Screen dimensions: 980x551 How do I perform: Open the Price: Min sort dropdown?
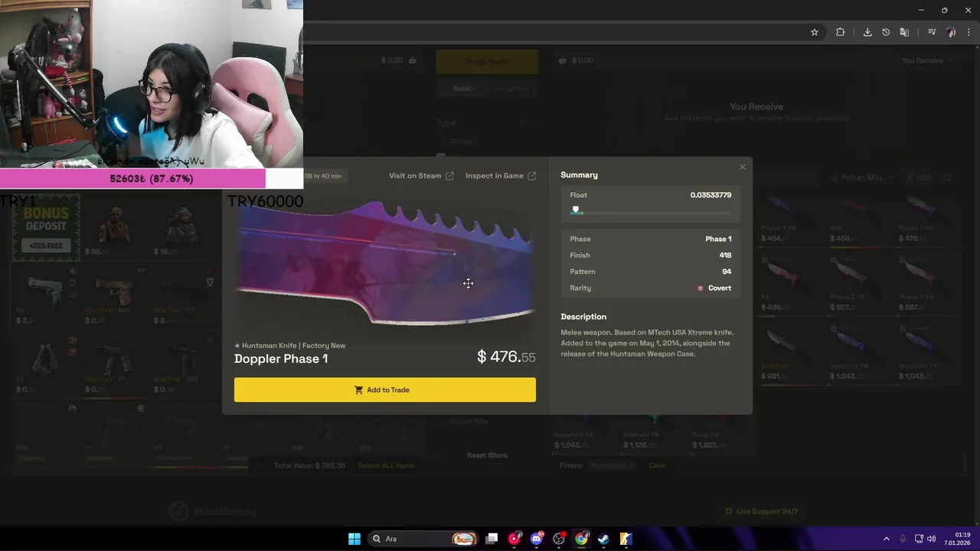tap(862, 178)
